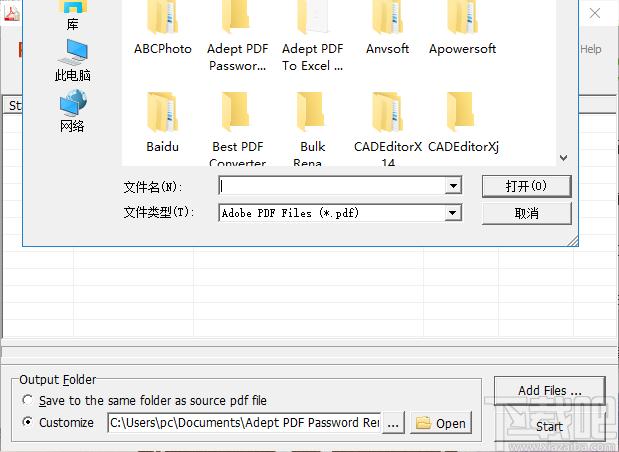Click the 打开(O) button
The height and width of the screenshot is (452, 619).
(x=527, y=186)
